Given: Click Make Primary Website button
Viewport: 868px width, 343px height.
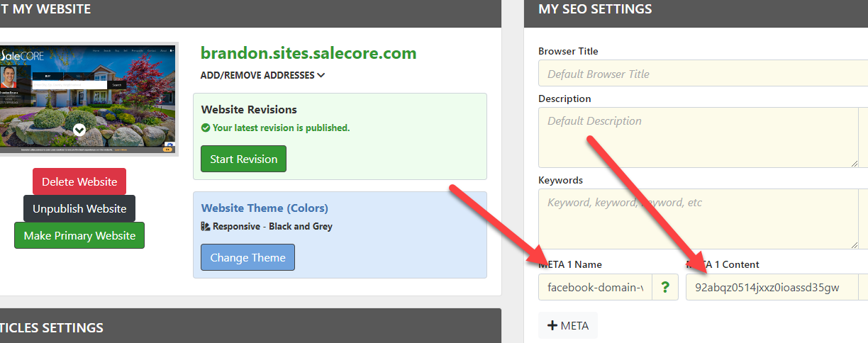Looking at the screenshot, I should click(x=79, y=235).
